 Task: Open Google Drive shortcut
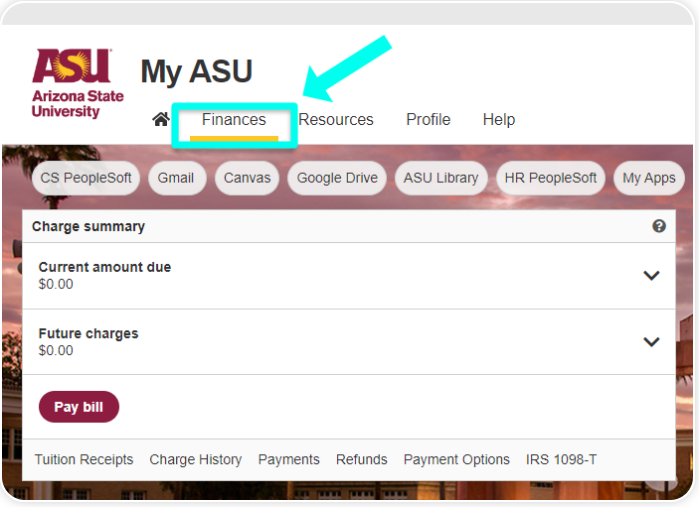click(337, 178)
